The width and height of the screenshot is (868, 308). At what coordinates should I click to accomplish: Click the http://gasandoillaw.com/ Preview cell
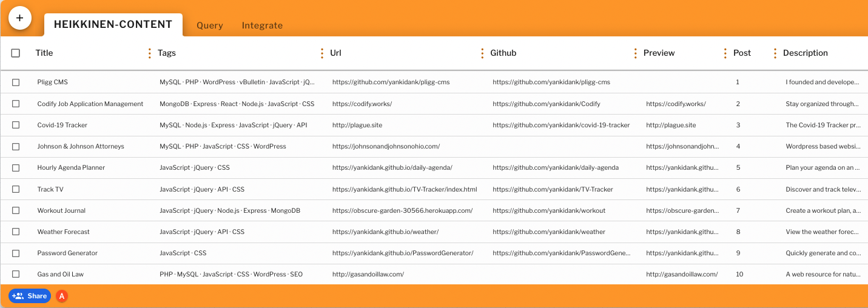coord(682,275)
